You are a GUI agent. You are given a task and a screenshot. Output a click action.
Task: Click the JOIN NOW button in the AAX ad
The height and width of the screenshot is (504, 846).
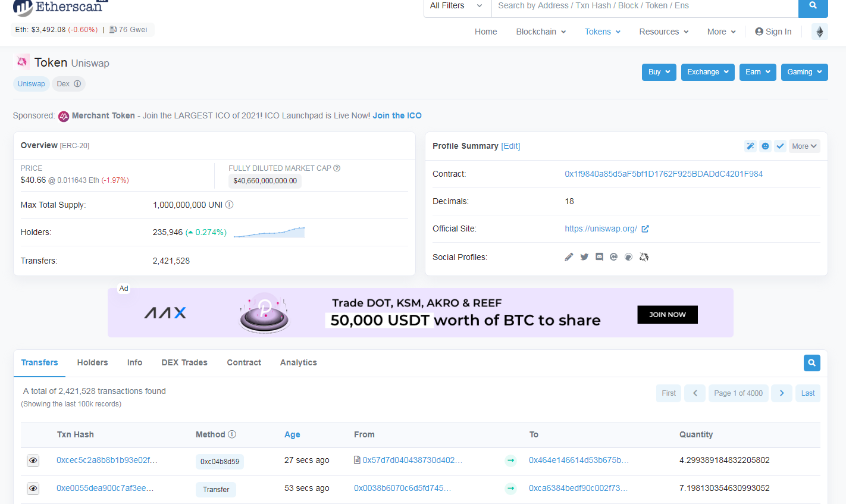click(668, 315)
